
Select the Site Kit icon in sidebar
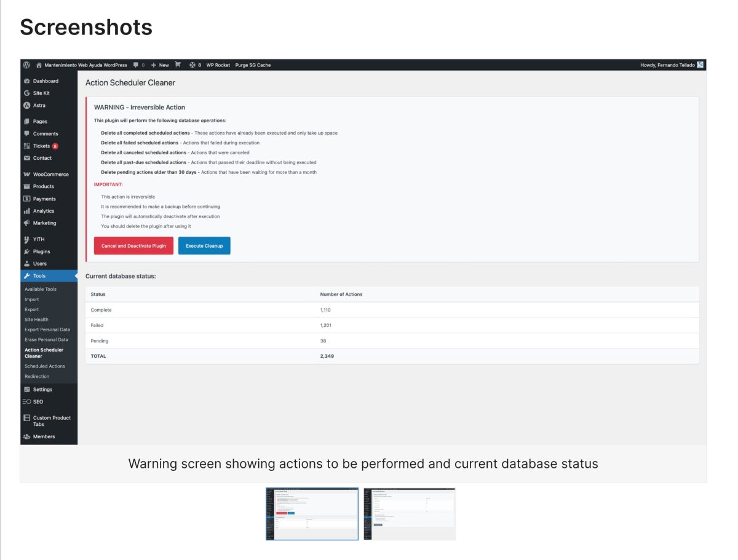coord(26,93)
